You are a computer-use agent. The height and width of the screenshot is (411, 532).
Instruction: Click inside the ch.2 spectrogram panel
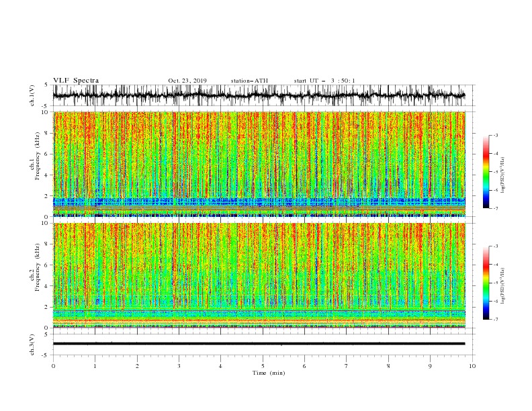pyautogui.click(x=259, y=275)
